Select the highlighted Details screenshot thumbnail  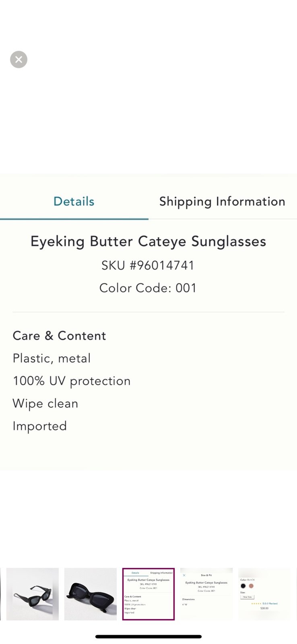tap(148, 594)
